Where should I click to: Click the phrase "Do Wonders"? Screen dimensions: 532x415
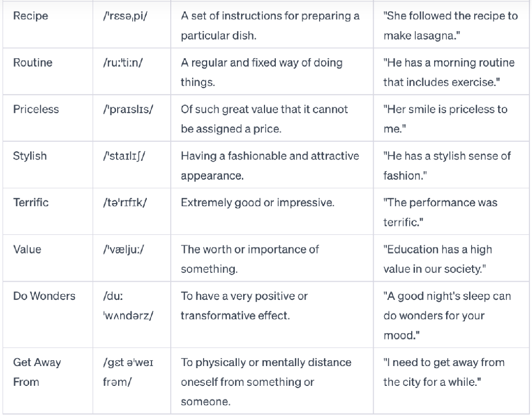(x=44, y=296)
